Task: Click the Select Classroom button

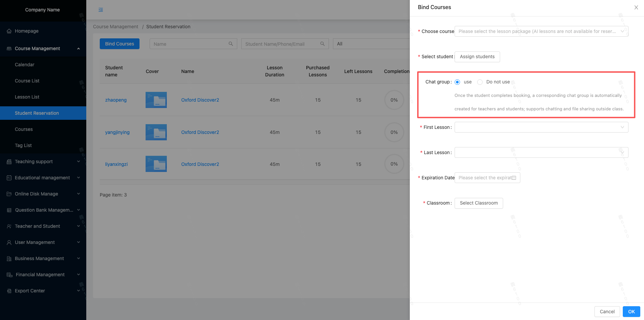Action: point(479,203)
